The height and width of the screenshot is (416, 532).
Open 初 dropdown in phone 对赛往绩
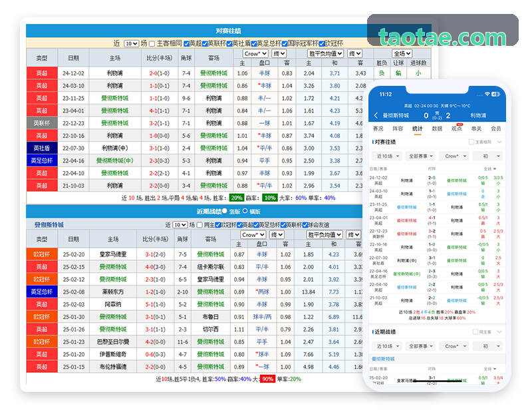pos(487,156)
